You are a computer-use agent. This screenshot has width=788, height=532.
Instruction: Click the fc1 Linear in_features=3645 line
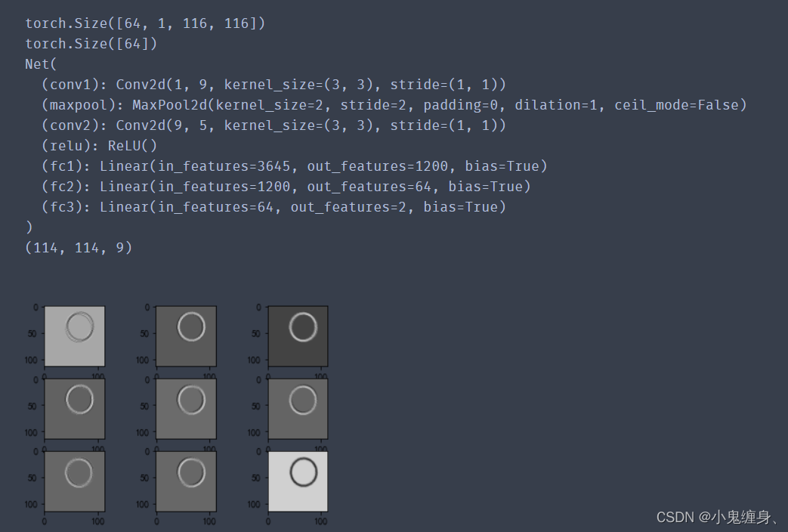(x=294, y=166)
